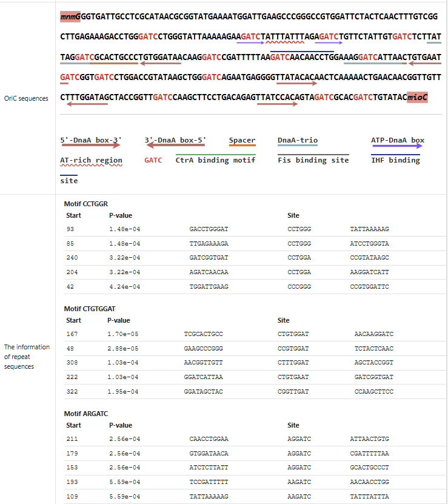The height and width of the screenshot is (504, 448).
Task: Click start value 179
Action: click(x=72, y=454)
